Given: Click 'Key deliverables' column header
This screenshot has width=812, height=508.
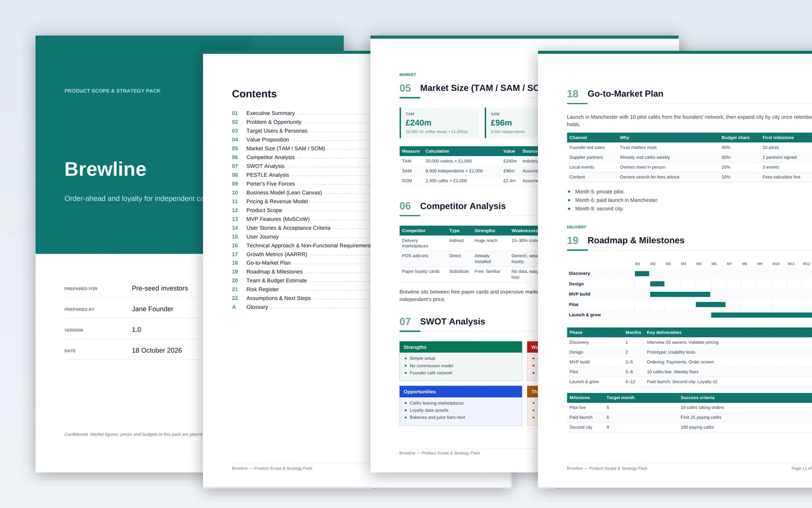Looking at the screenshot, I should point(664,332).
